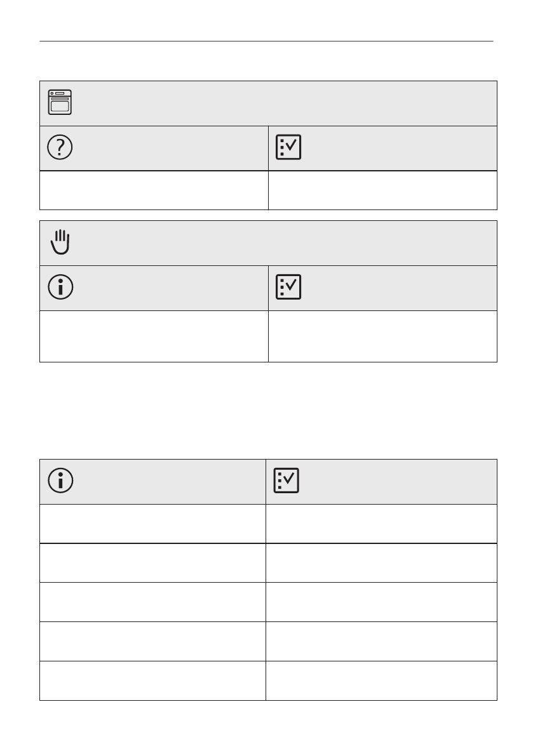The width and height of the screenshot is (533, 756).
Task: Click the checklist icon beside the question mark
Action: click(x=288, y=147)
